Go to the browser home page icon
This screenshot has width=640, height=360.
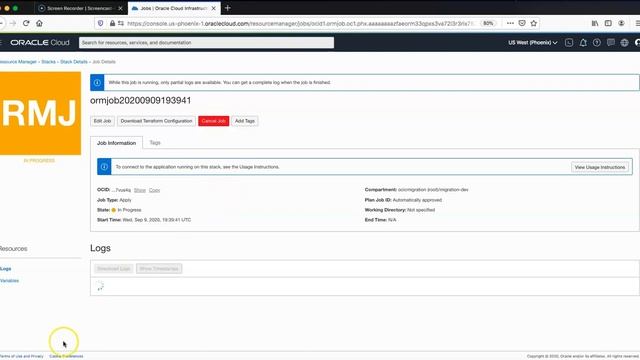coord(39,23)
